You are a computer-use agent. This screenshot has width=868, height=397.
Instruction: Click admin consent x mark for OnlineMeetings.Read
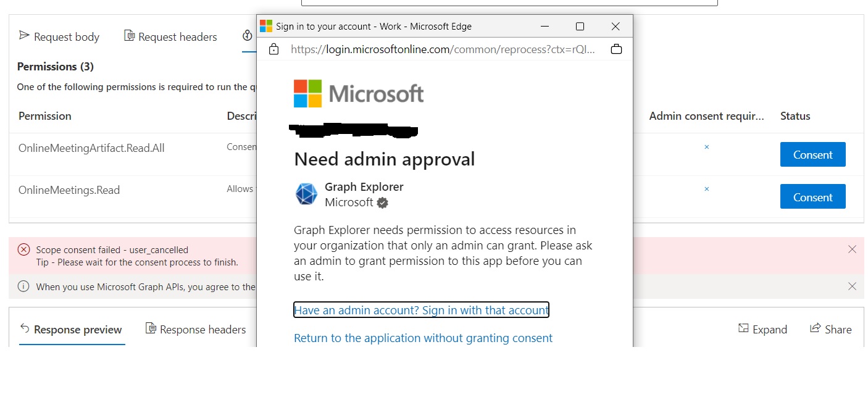coord(707,189)
